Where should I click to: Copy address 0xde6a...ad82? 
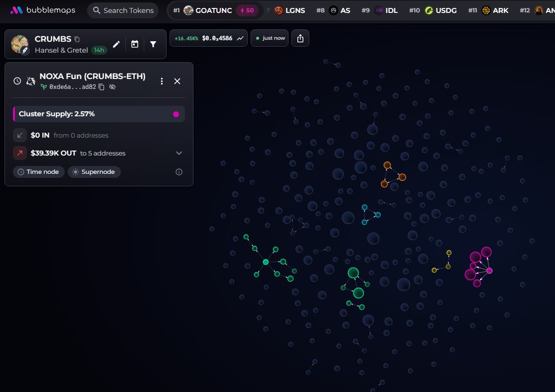click(x=101, y=87)
